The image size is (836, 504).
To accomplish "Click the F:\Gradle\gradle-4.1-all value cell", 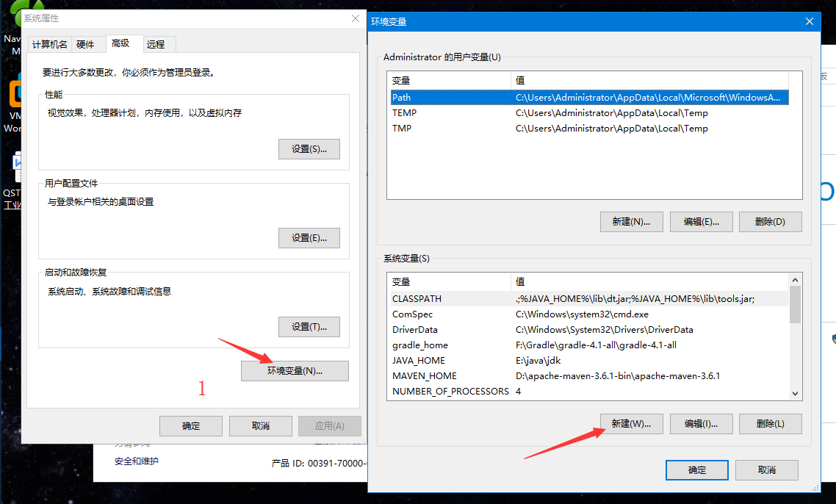I will [596, 345].
